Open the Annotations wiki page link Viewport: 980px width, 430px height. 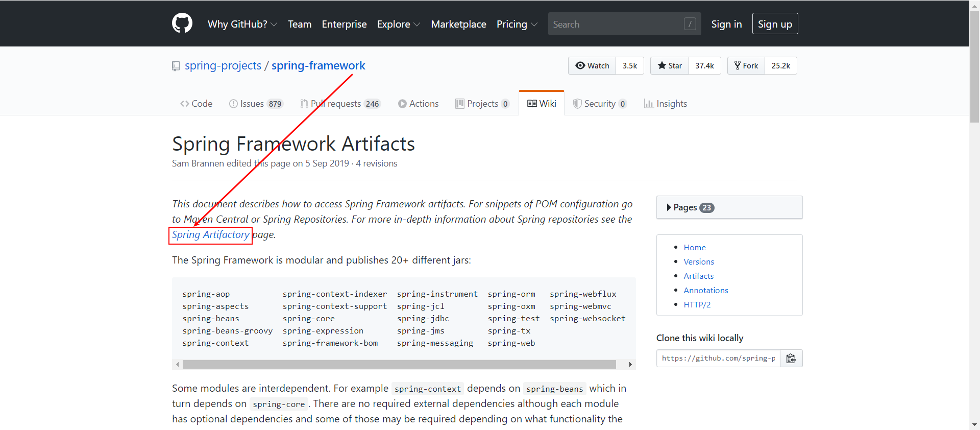706,290
